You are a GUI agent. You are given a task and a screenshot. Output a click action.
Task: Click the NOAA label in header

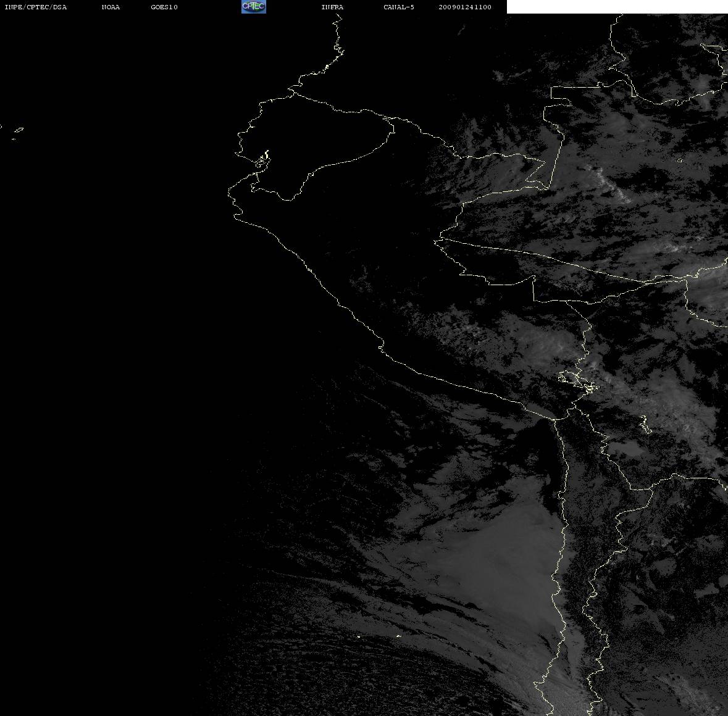coord(111,7)
